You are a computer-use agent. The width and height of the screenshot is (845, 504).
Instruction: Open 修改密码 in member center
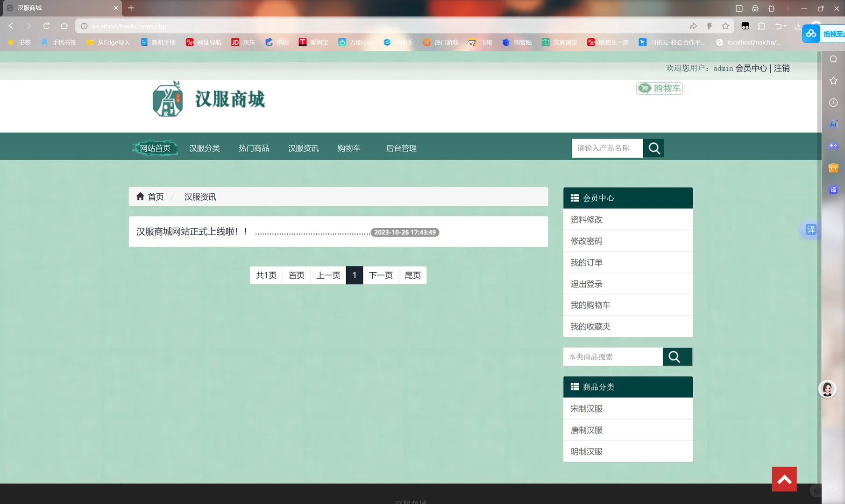point(628,241)
